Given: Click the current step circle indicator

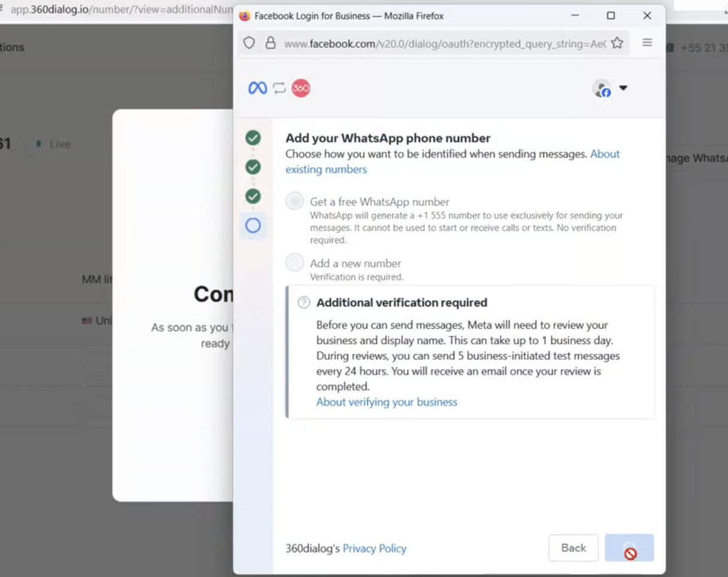Looking at the screenshot, I should coord(253,225).
